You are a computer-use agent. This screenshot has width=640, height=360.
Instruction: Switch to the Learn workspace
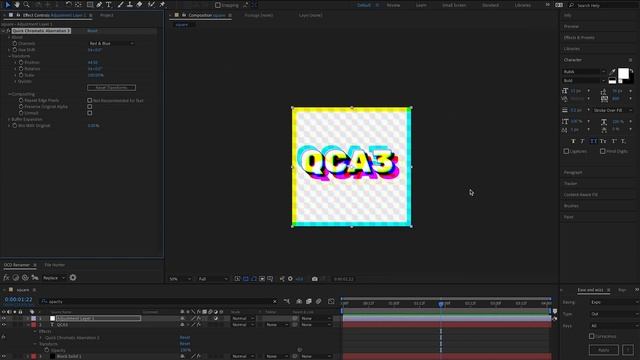(421, 5)
